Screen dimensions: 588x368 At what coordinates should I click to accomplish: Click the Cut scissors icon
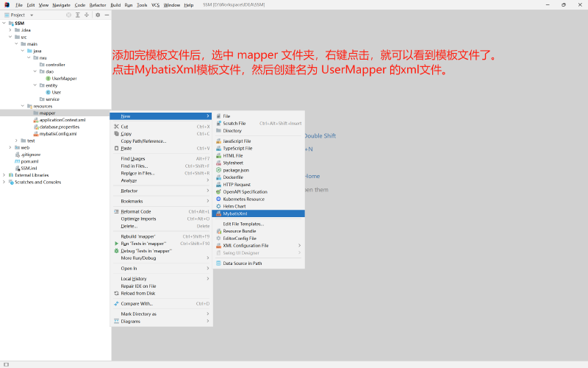click(x=116, y=127)
